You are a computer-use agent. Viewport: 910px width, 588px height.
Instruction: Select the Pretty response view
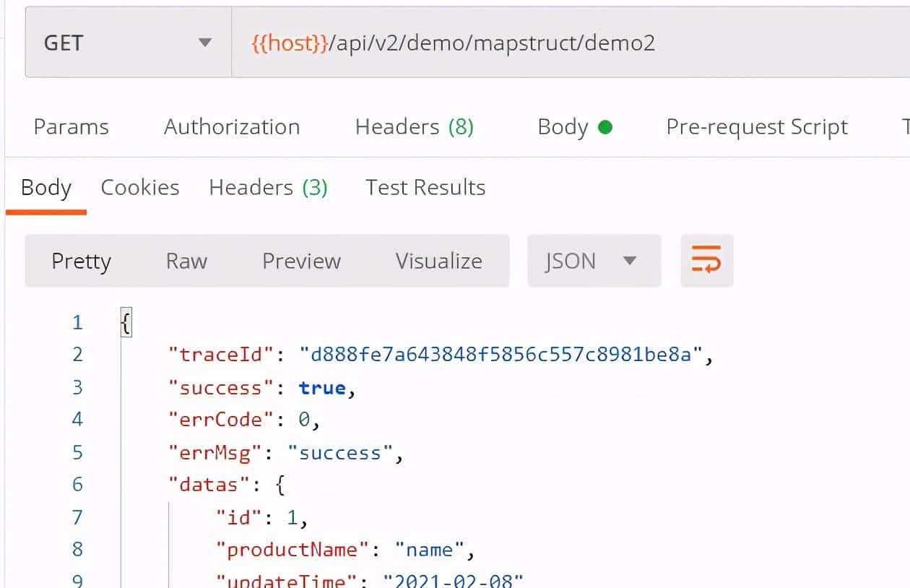tap(81, 261)
